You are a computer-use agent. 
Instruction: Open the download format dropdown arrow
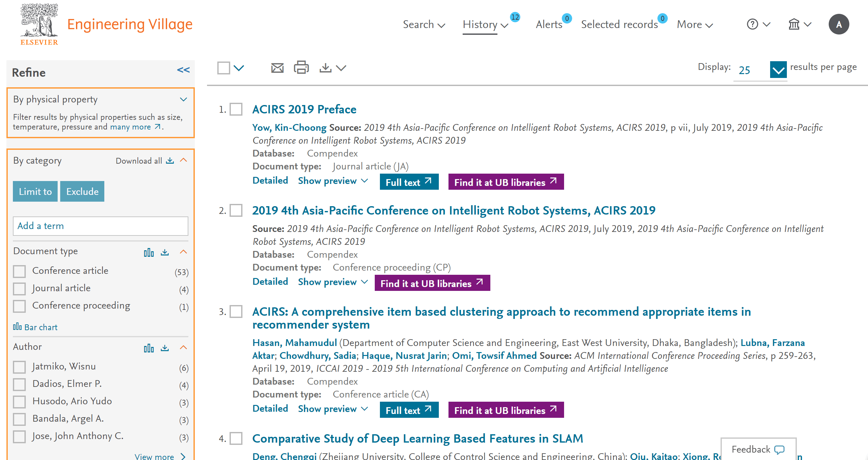(x=341, y=68)
